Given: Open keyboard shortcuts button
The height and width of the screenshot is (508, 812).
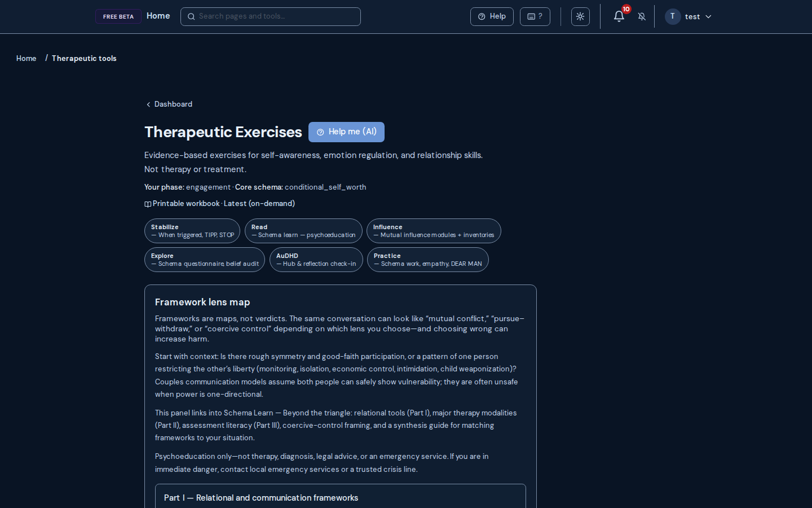Looking at the screenshot, I should click(x=535, y=16).
